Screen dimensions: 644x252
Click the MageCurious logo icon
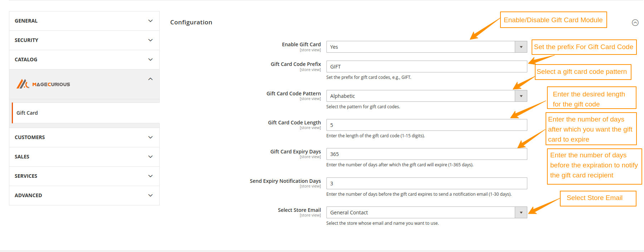[x=22, y=84]
